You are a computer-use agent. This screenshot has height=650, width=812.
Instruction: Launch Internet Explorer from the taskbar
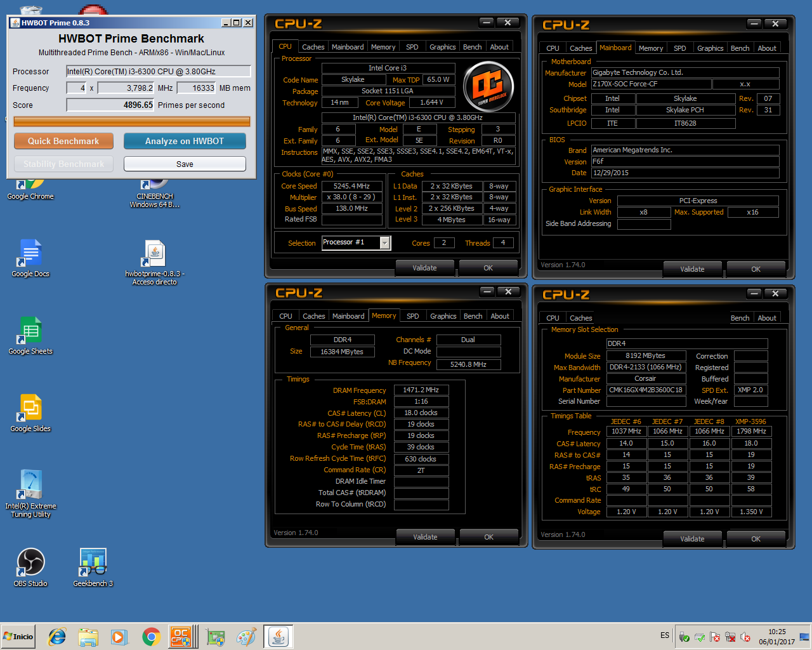57,637
